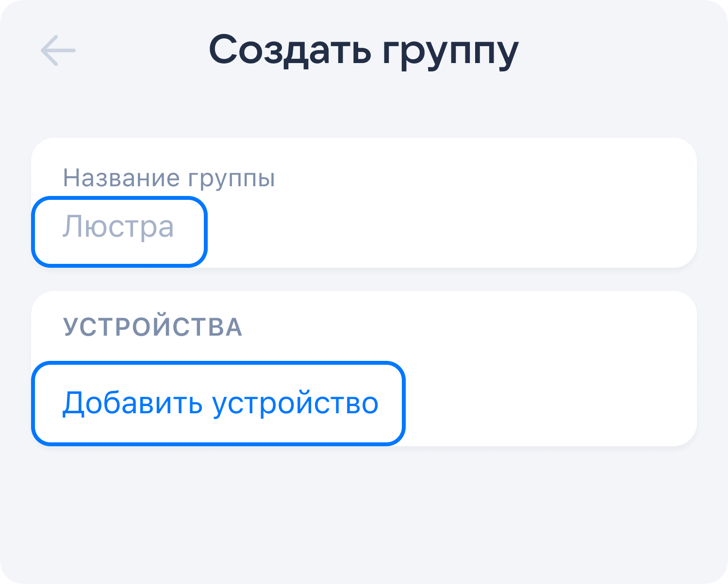This screenshot has height=584, width=728.
Task: Click the grey back navigation icon
Action: point(58,50)
